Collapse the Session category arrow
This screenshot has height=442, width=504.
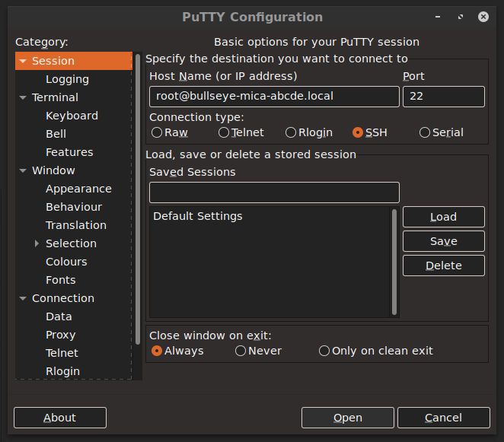click(x=23, y=61)
